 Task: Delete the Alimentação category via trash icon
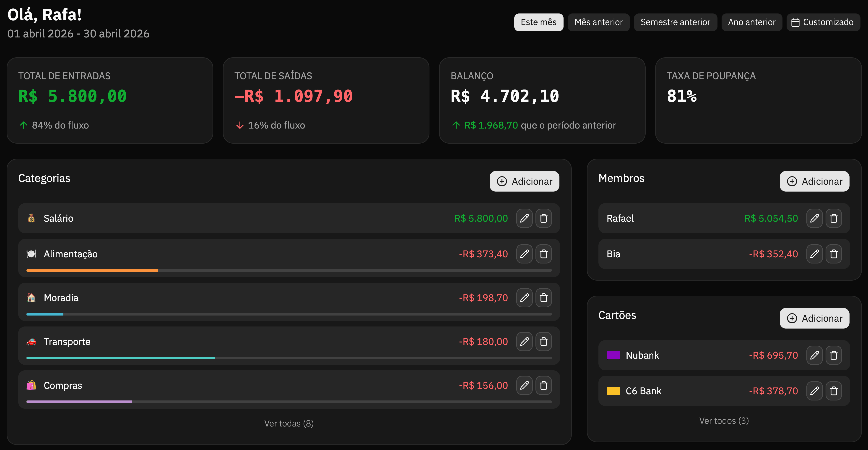tap(543, 254)
